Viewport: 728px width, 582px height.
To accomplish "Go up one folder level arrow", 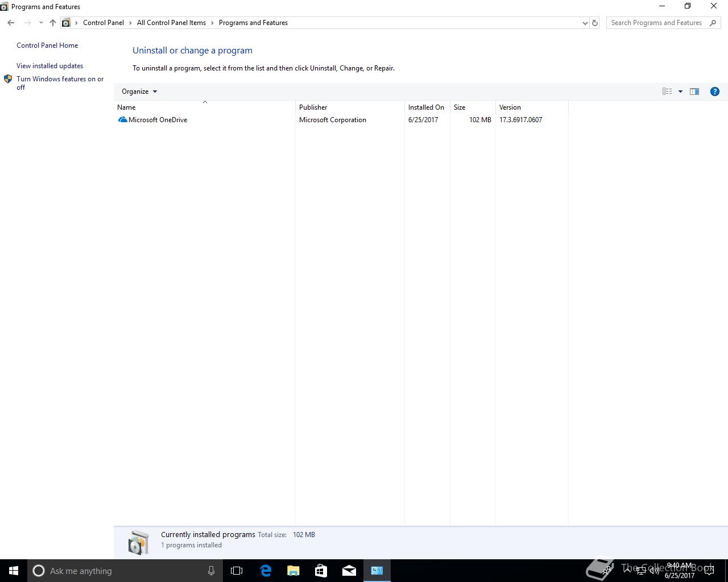I will coord(53,23).
